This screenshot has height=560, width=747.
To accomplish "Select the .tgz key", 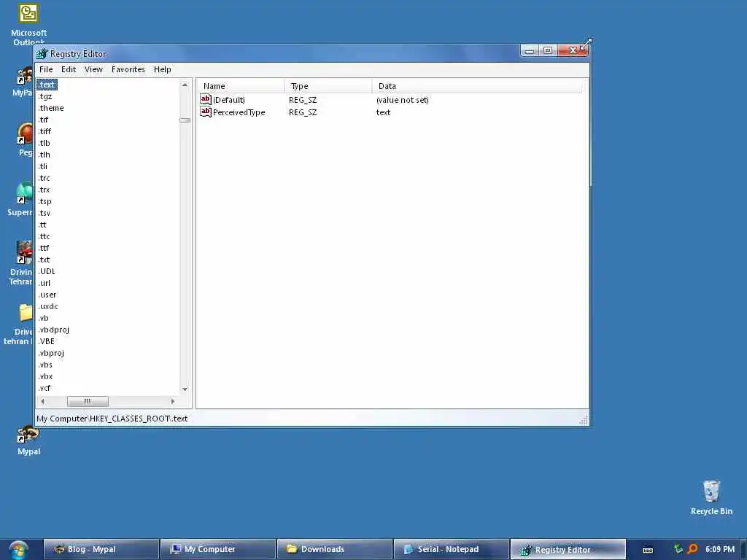I will point(44,97).
